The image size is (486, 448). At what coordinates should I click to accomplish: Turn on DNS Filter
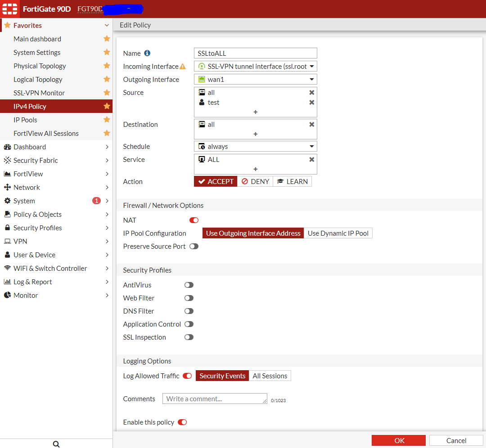pyautogui.click(x=189, y=311)
